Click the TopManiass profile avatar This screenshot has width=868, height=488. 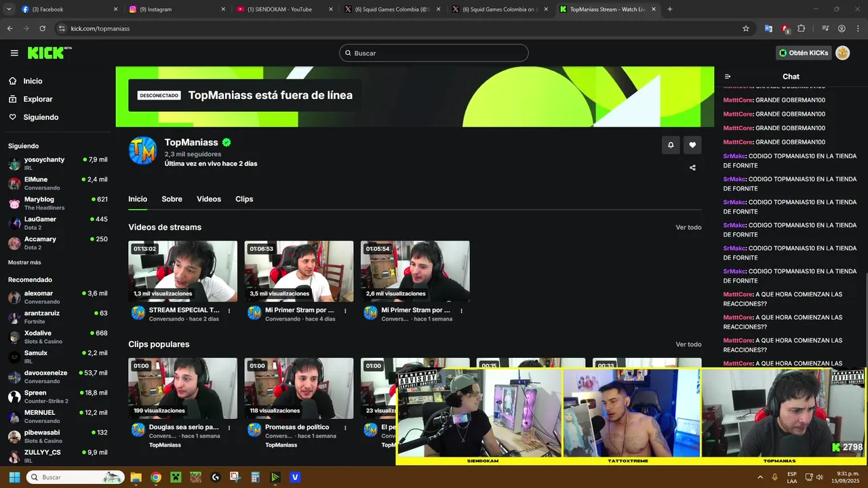pos(142,150)
